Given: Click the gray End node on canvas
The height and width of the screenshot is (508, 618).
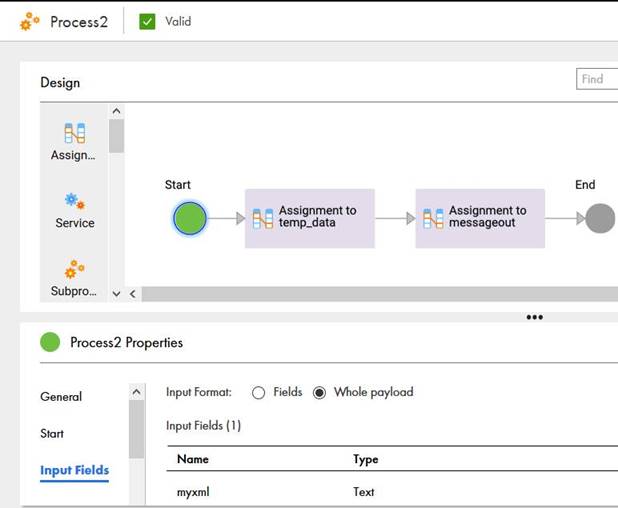Looking at the screenshot, I should click(600, 218).
